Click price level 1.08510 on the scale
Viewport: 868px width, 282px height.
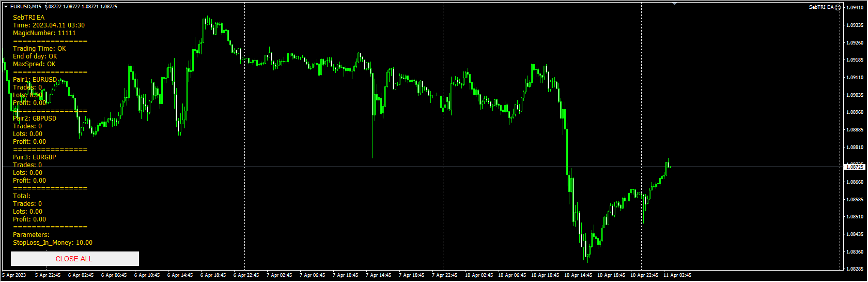855,217
